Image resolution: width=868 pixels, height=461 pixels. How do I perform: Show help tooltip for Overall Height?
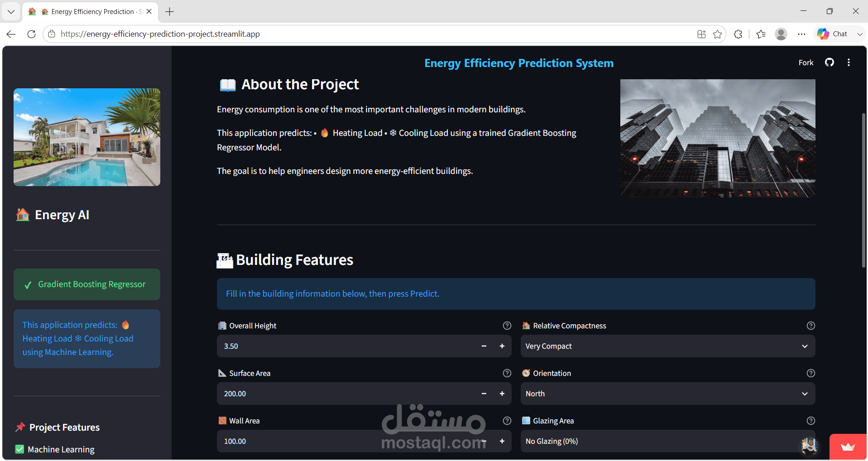click(507, 326)
